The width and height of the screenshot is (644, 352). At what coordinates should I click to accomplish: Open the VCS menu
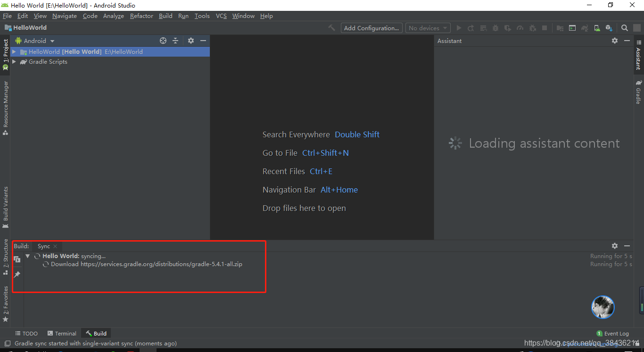click(x=221, y=16)
